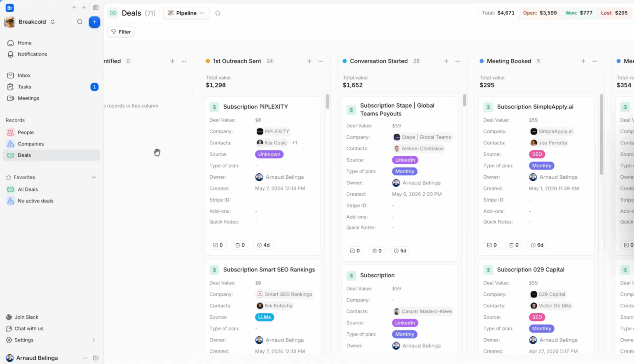Change Source LinkedIn on Stape card
634x364 pixels.
pyautogui.click(x=405, y=160)
